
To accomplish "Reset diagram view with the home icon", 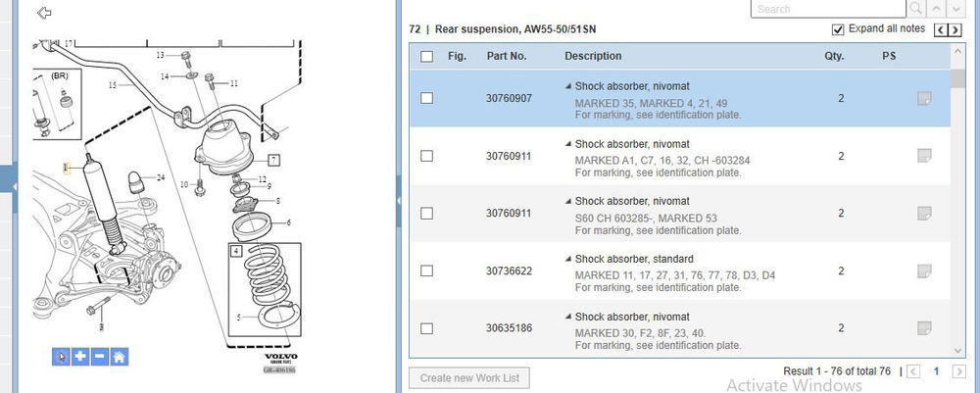I will tap(120, 357).
